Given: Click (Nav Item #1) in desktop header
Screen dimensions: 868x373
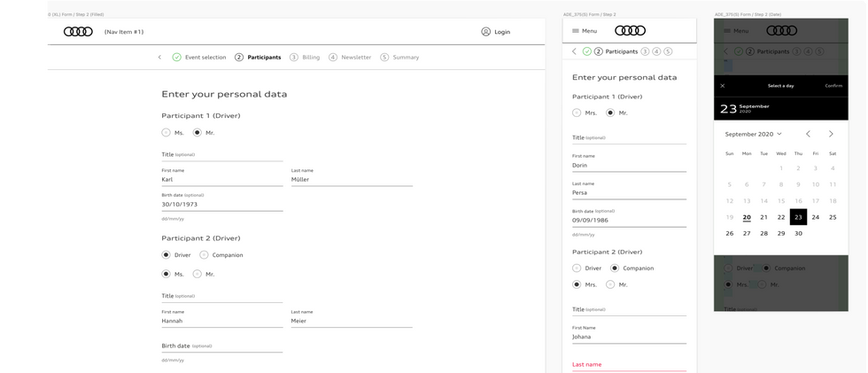Looking at the screenshot, I should pyautogui.click(x=124, y=32).
